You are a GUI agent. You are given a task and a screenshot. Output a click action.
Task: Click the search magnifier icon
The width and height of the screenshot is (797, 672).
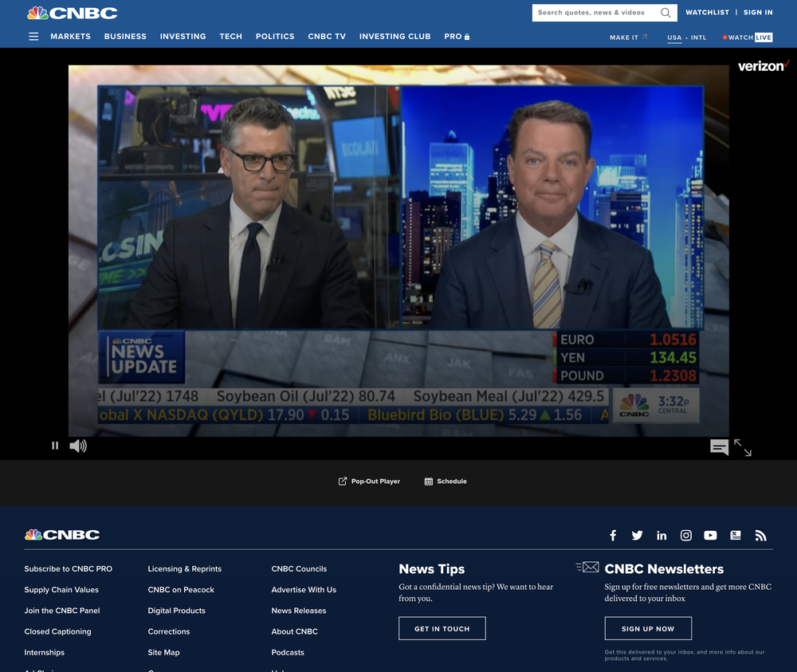(665, 13)
